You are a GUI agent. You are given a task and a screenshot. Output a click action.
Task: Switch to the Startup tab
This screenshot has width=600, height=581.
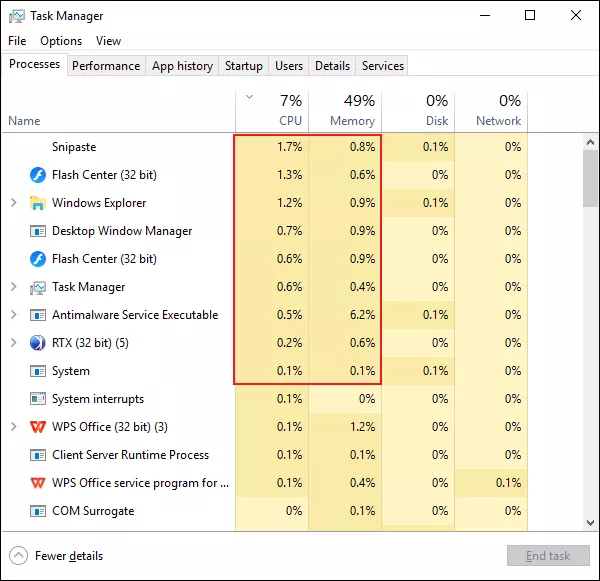(x=244, y=66)
